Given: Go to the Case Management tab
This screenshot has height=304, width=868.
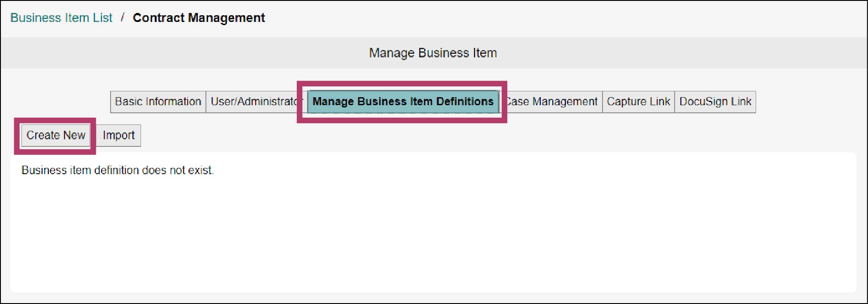Looking at the screenshot, I should (553, 102).
